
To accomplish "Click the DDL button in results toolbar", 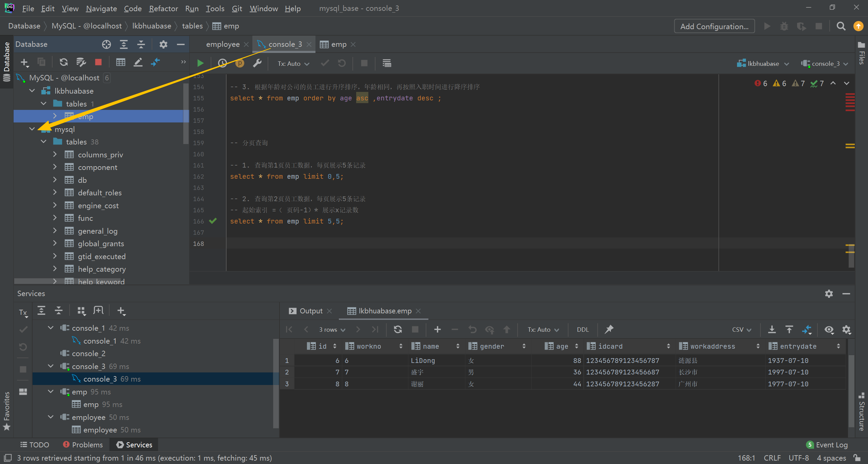I will tap(582, 330).
